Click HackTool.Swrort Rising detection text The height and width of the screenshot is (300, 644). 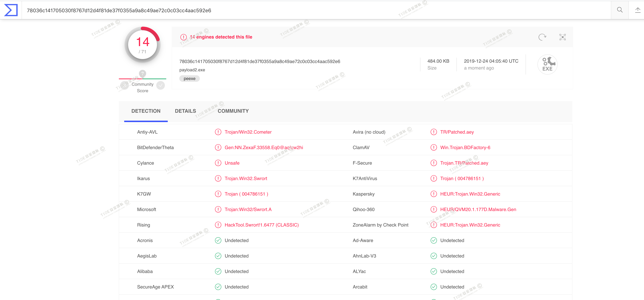point(262,225)
